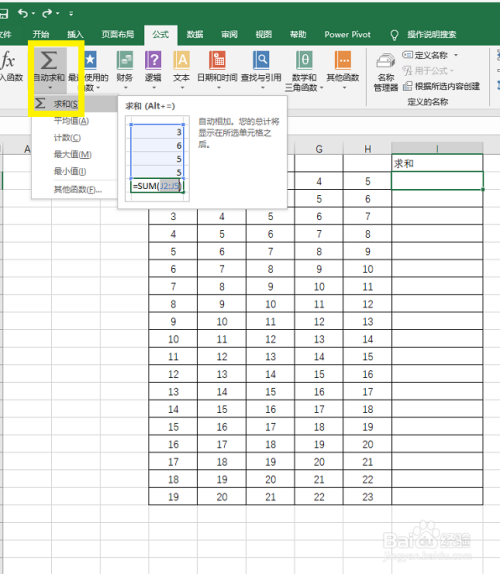Switch to the View (视图) ribbon tab

point(264,35)
